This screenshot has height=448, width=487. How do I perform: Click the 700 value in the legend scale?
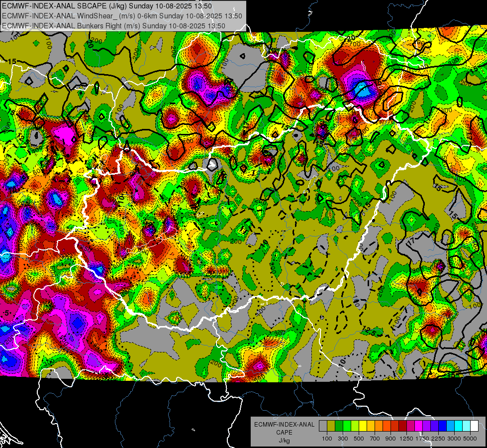(375, 439)
